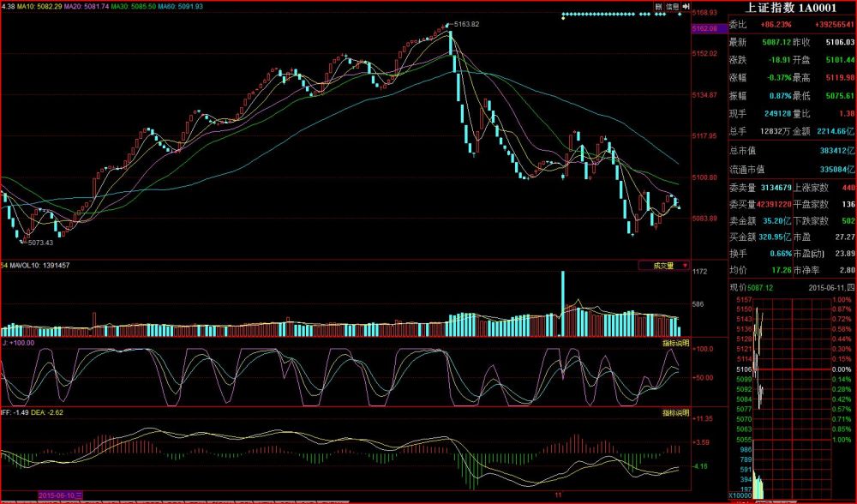Click the 5163.82 high point marker
The image size is (857, 504).
[x=466, y=24]
